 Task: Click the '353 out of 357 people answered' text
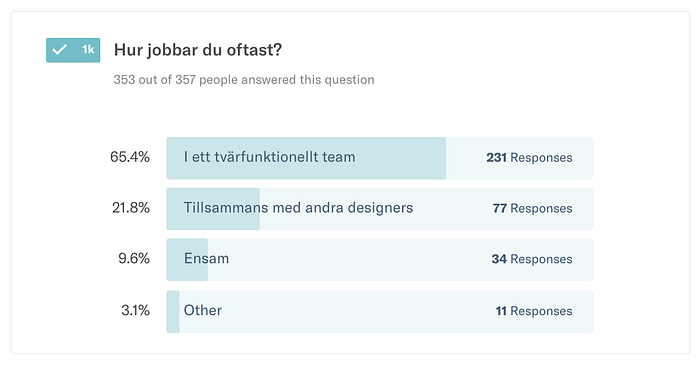(x=244, y=80)
